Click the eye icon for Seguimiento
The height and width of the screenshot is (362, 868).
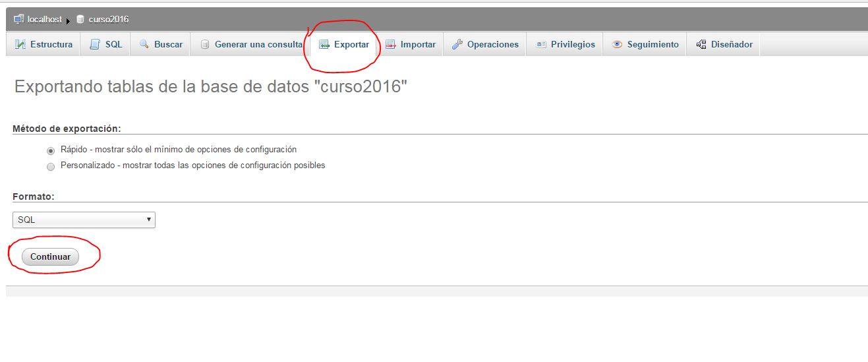point(617,45)
